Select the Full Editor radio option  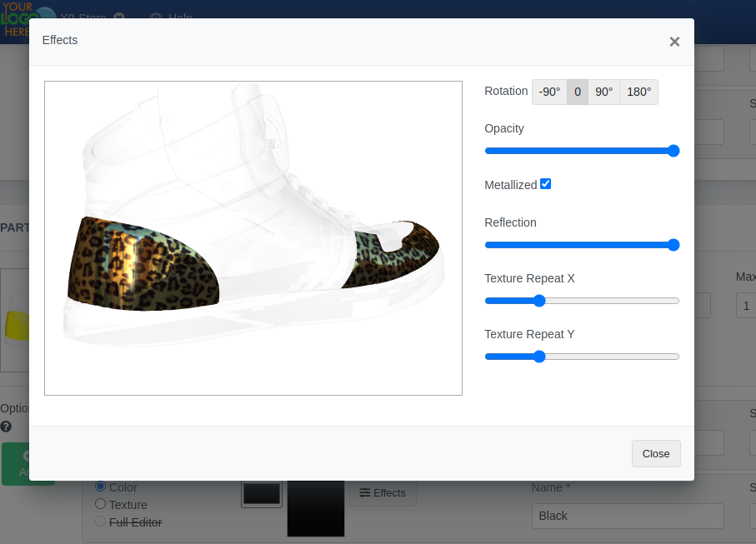point(101,522)
